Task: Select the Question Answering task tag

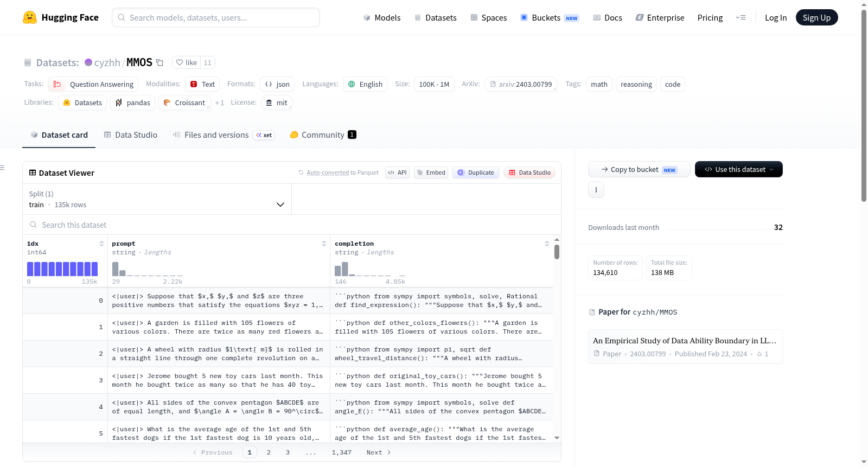Action: (93, 84)
